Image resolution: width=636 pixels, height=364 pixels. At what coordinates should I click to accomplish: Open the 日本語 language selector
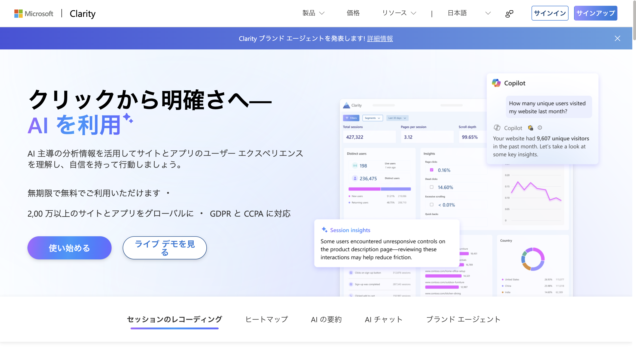tap(469, 13)
